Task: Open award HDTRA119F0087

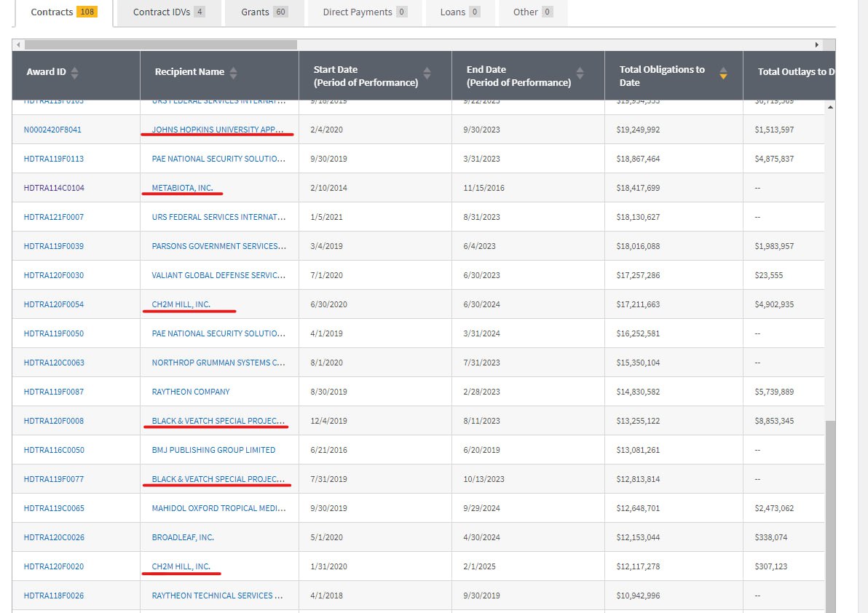Action: 54,392
